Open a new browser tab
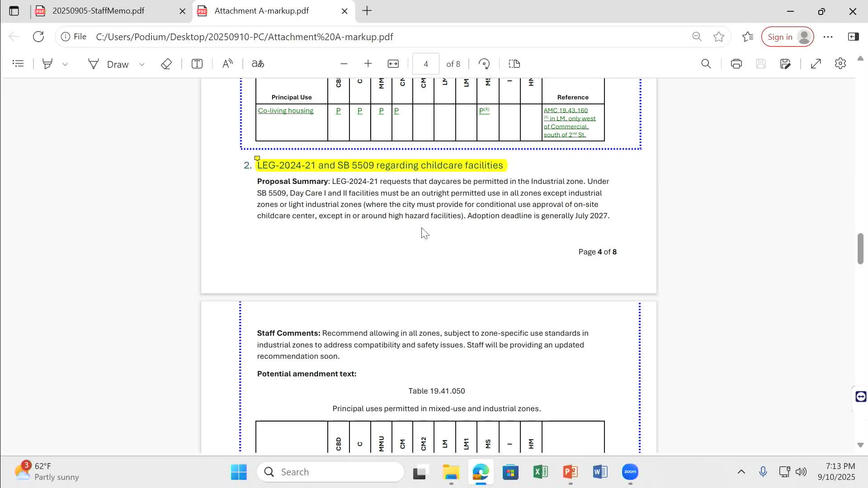Viewport: 868px width, 488px height. pos(367,11)
